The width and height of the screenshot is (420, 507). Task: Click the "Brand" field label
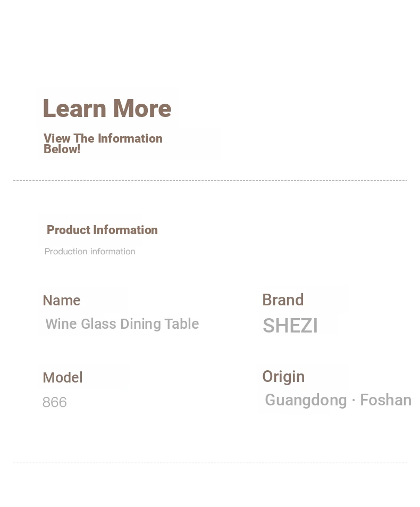(x=283, y=300)
